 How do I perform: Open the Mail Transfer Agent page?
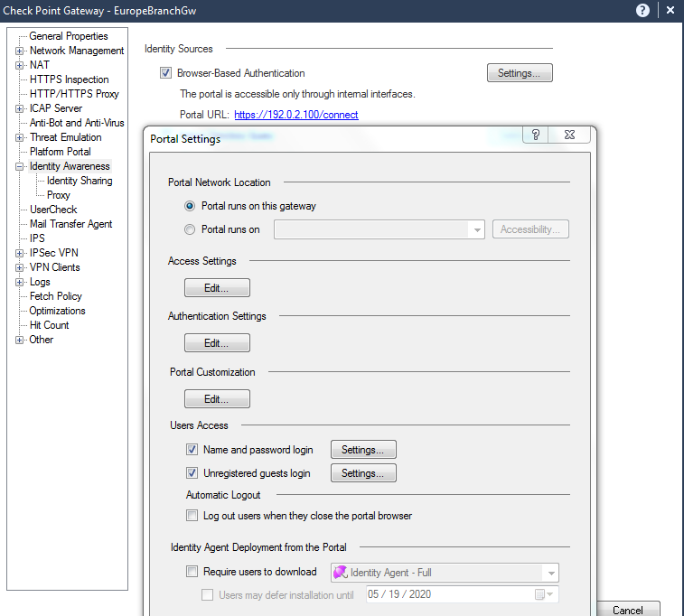tap(70, 224)
